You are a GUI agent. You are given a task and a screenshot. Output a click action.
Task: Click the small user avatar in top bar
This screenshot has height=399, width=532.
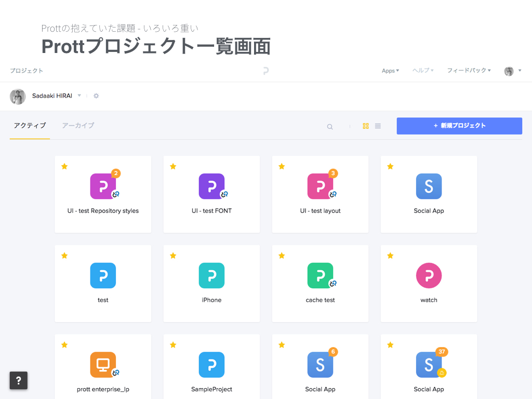(x=509, y=71)
